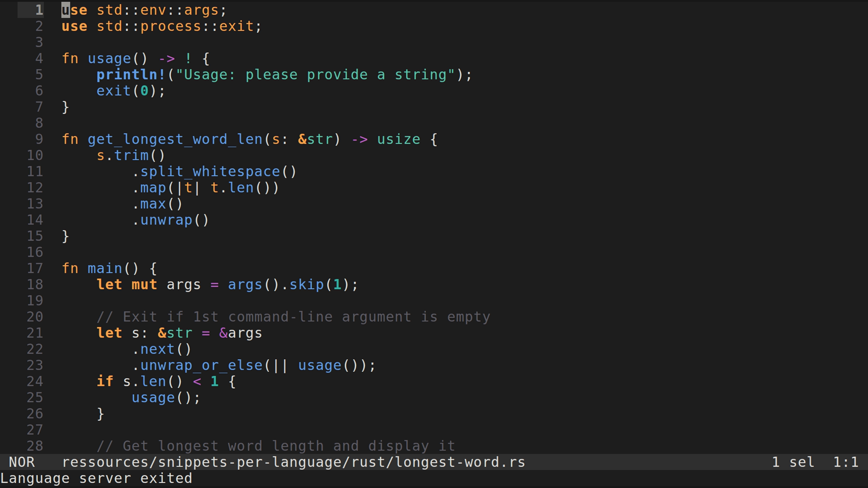
Task: Click the unwrap_or_else method call
Action: click(x=201, y=365)
